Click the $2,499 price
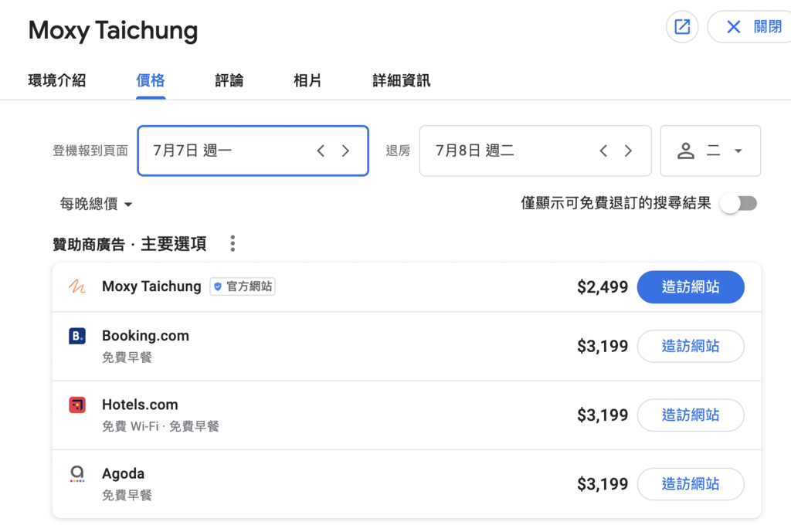 coord(603,287)
